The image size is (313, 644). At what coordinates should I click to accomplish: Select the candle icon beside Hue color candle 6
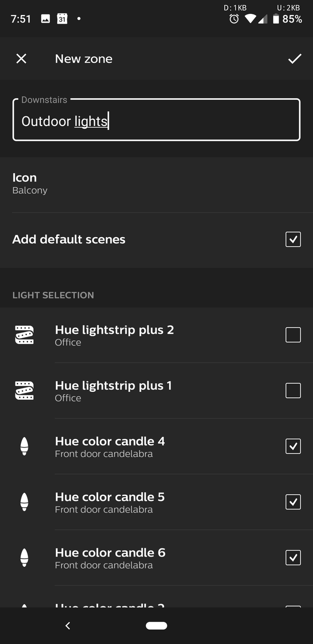[24, 558]
